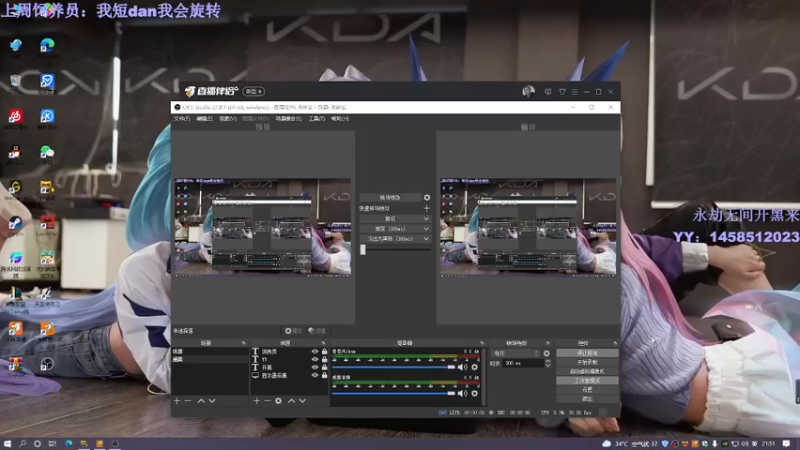This screenshot has height=450, width=800.
Task: Toggle lock on 饲养员 text source
Action: (x=324, y=352)
